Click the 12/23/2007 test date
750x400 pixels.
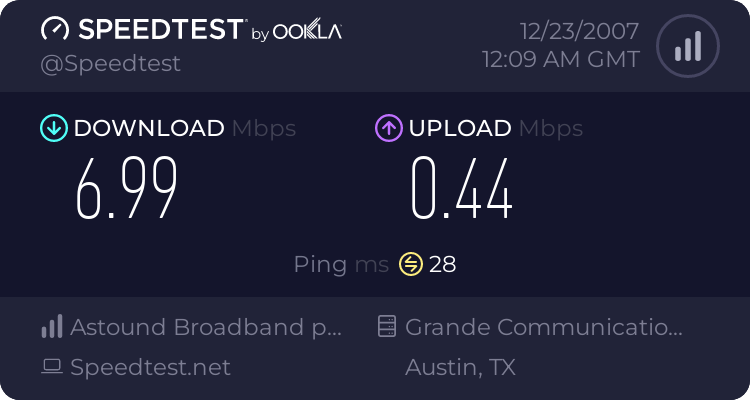pyautogui.click(x=579, y=32)
